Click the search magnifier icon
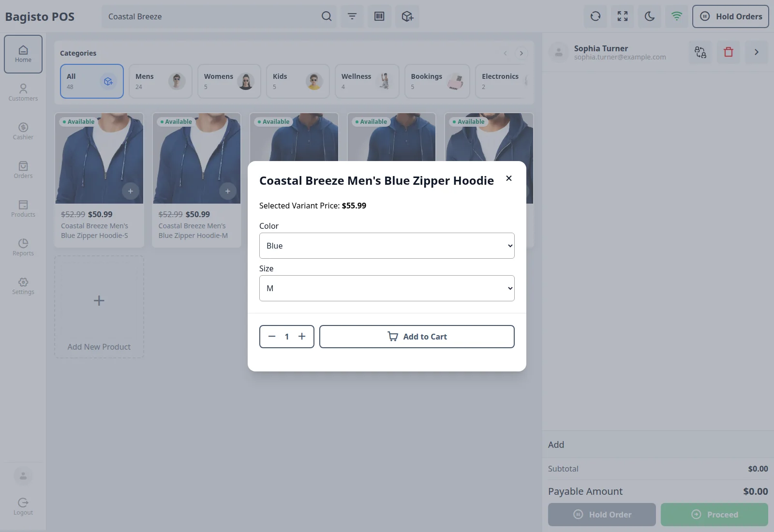Screen dimensions: 774x532 327,16
